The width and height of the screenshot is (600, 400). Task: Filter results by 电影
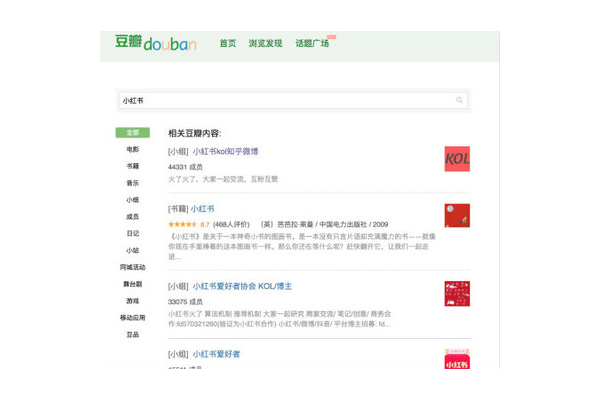pos(132,149)
